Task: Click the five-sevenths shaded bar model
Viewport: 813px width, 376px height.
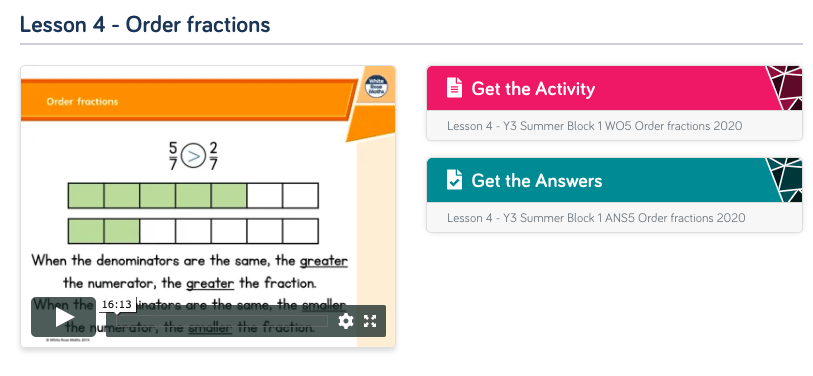Action: pos(193,196)
